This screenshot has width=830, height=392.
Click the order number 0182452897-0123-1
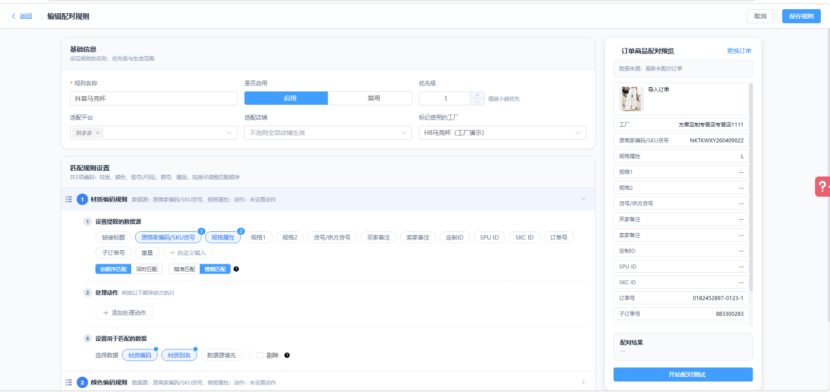click(x=718, y=298)
